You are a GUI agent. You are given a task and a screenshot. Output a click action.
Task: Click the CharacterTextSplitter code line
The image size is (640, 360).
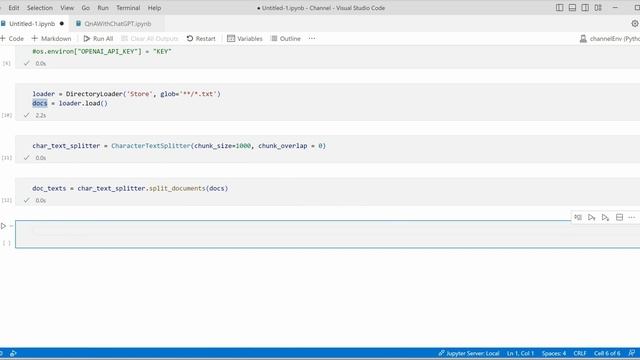(179, 146)
